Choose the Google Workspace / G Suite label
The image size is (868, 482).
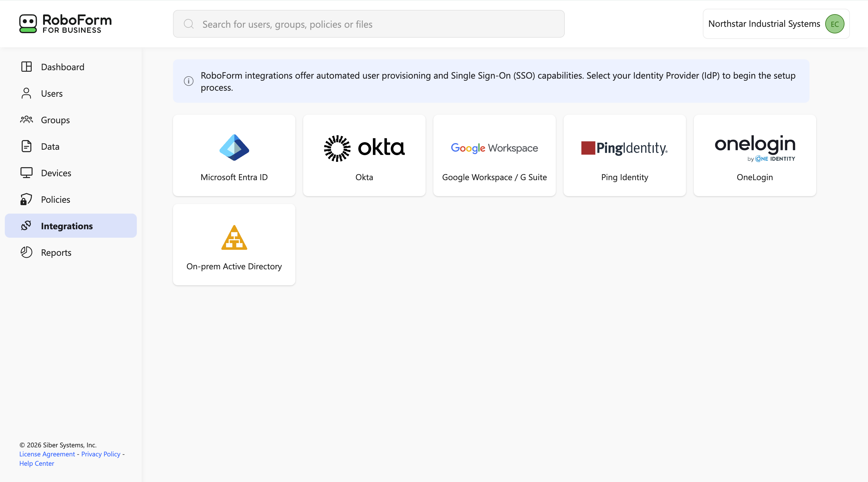click(494, 177)
